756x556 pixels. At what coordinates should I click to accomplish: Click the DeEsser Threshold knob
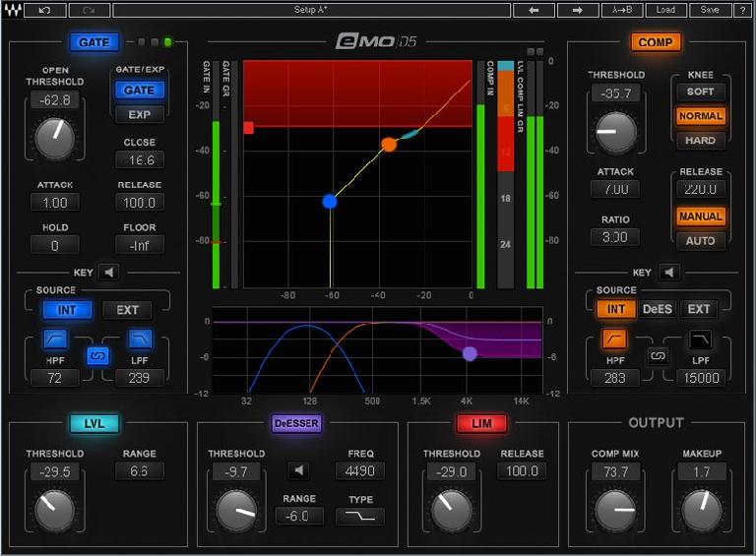(x=236, y=510)
